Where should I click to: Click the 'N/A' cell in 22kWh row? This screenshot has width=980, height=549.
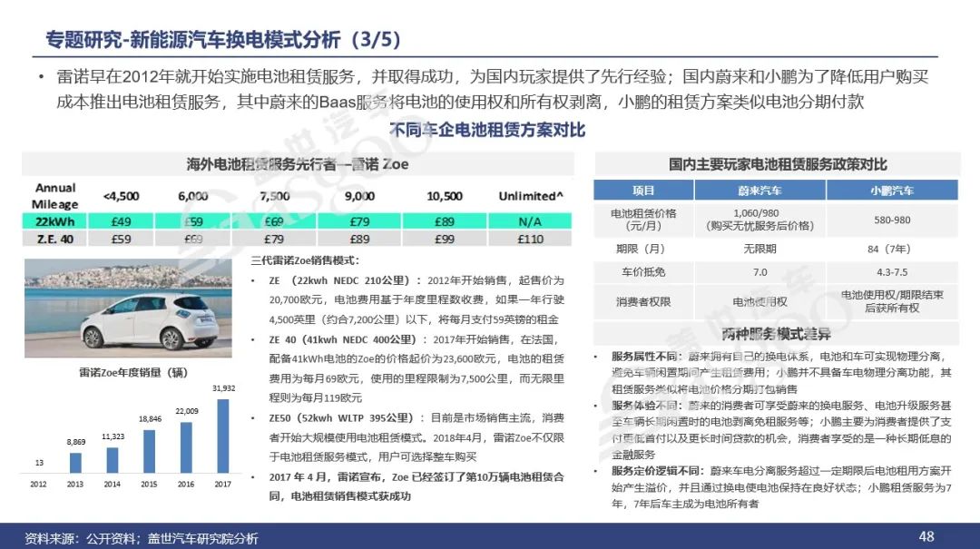530,221
